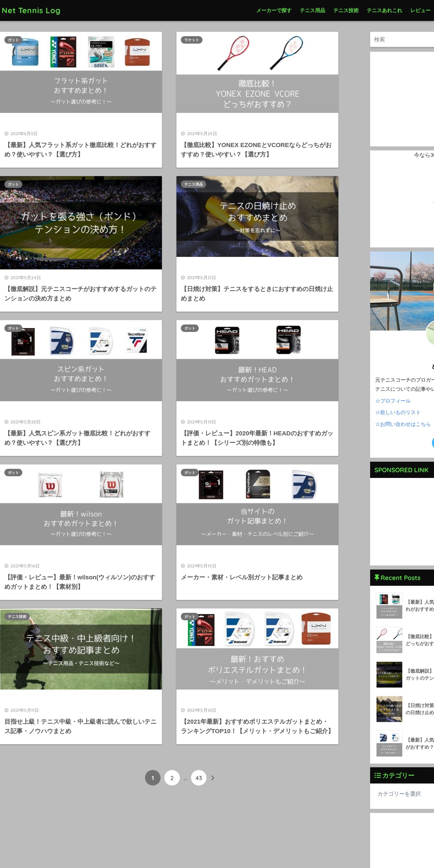Click the ガット tag on the フラット系ガット card
This screenshot has width=434, height=868.
tap(13, 40)
